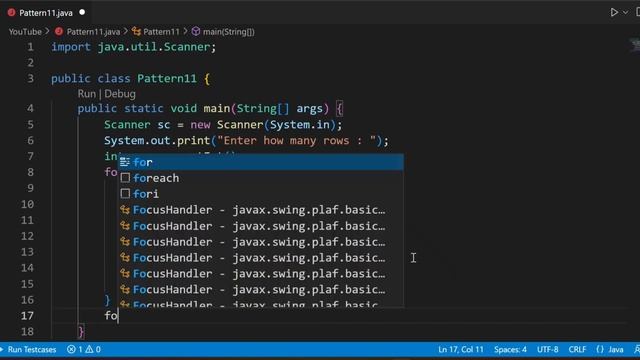Image resolution: width=640 pixels, height=360 pixels.
Task: Click the method cube icon in breadcrumb
Action: (x=196, y=31)
